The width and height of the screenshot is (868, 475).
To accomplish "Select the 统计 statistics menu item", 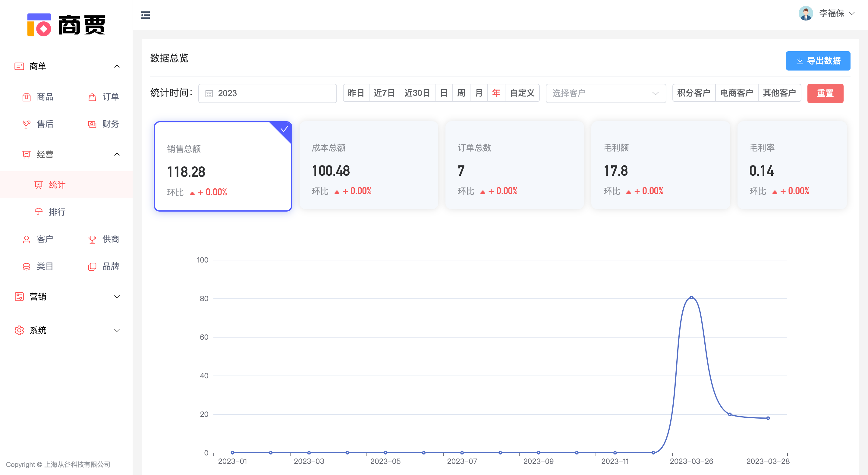I will (x=57, y=185).
